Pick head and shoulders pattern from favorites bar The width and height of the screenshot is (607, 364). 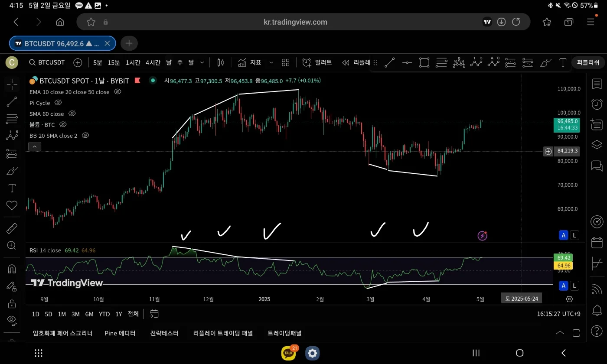click(x=459, y=62)
